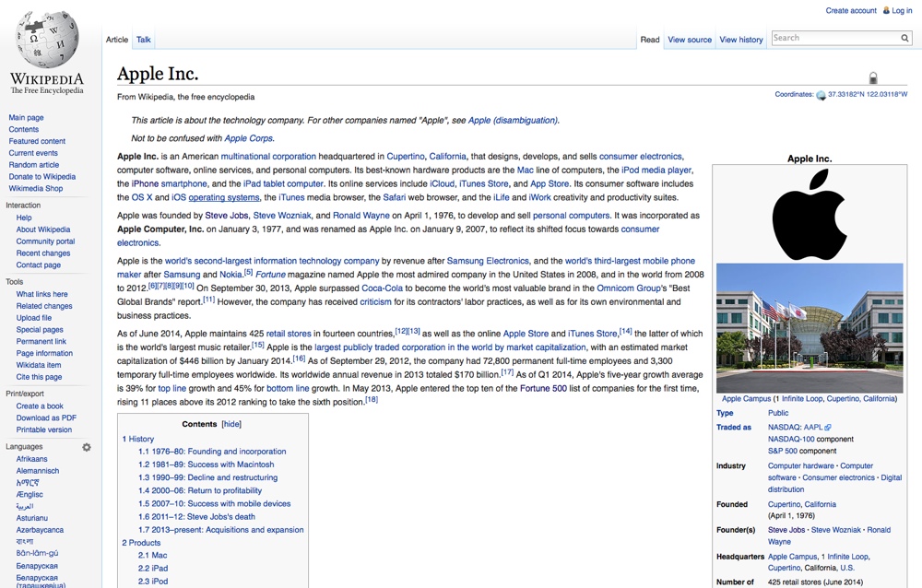Open the Apple (disambiguation) link

coord(513,120)
